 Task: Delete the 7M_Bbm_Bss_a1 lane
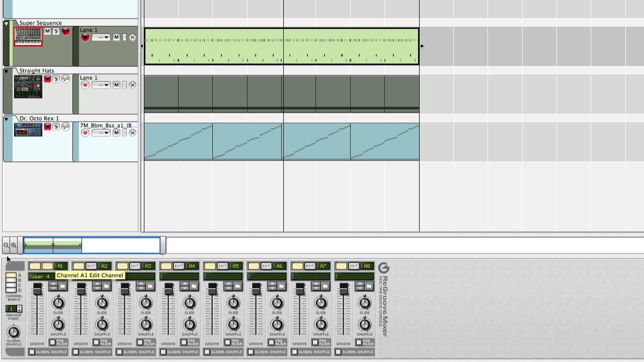coord(132,133)
